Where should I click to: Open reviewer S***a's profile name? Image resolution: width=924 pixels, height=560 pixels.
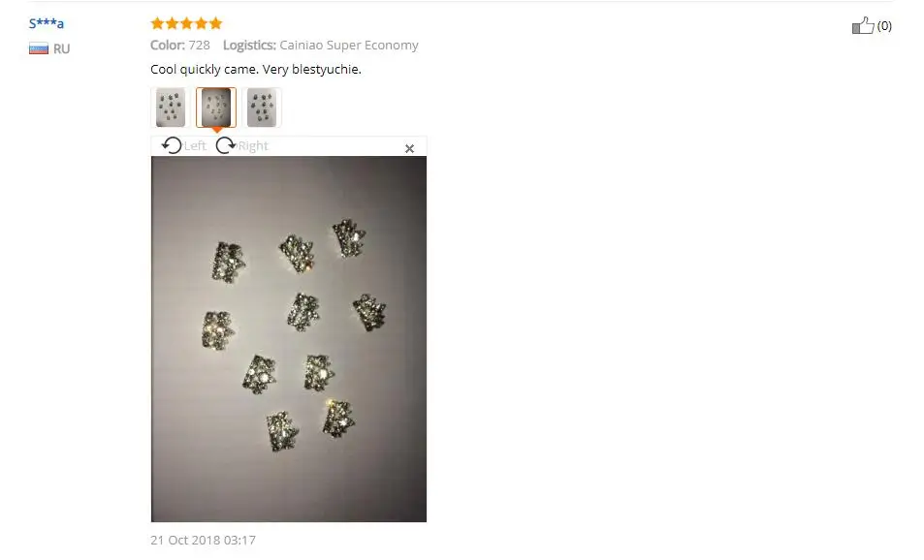click(46, 23)
